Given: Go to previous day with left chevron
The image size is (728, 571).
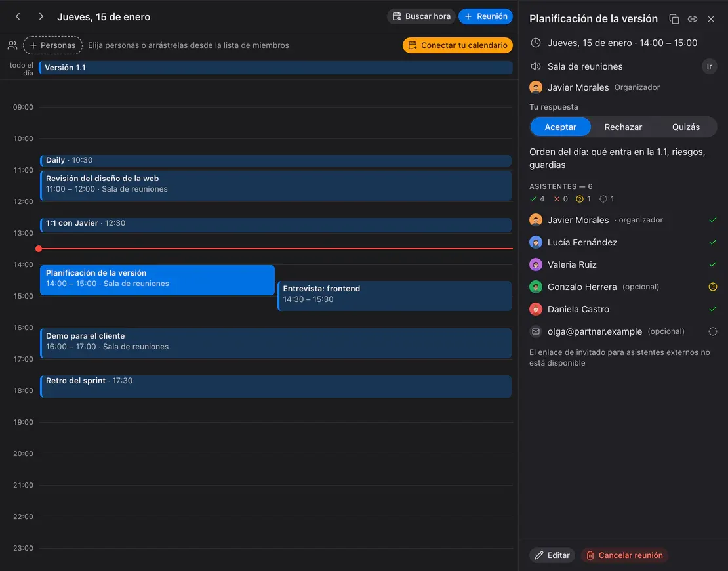Looking at the screenshot, I should click(18, 16).
